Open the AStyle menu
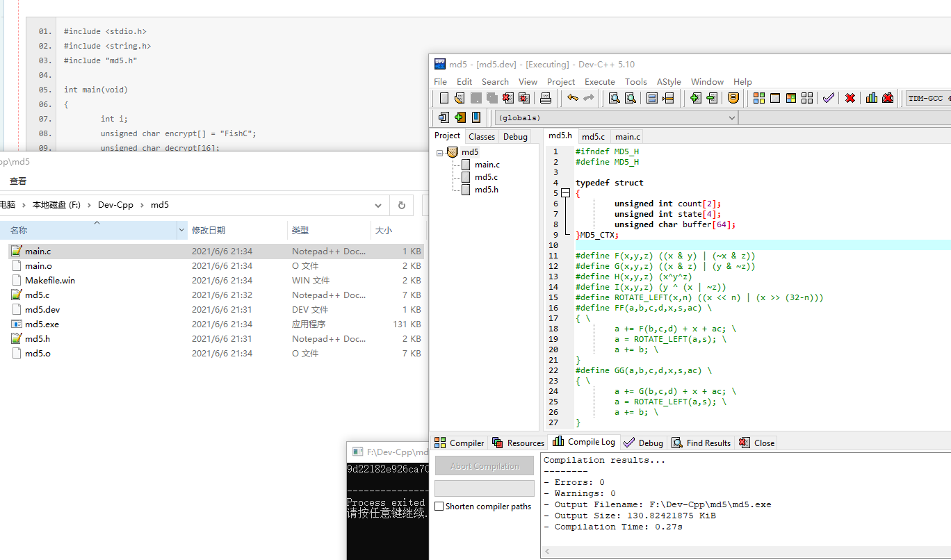The image size is (951, 560). coord(669,81)
